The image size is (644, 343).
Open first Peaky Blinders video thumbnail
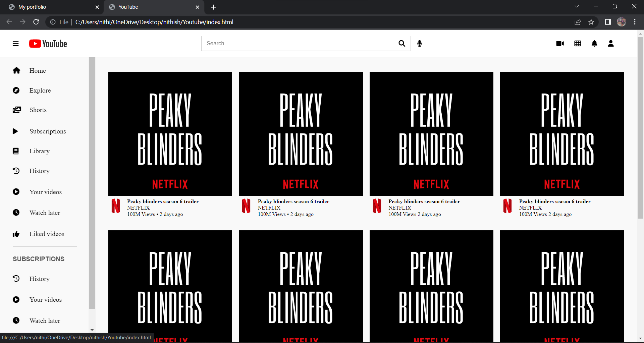[170, 134]
